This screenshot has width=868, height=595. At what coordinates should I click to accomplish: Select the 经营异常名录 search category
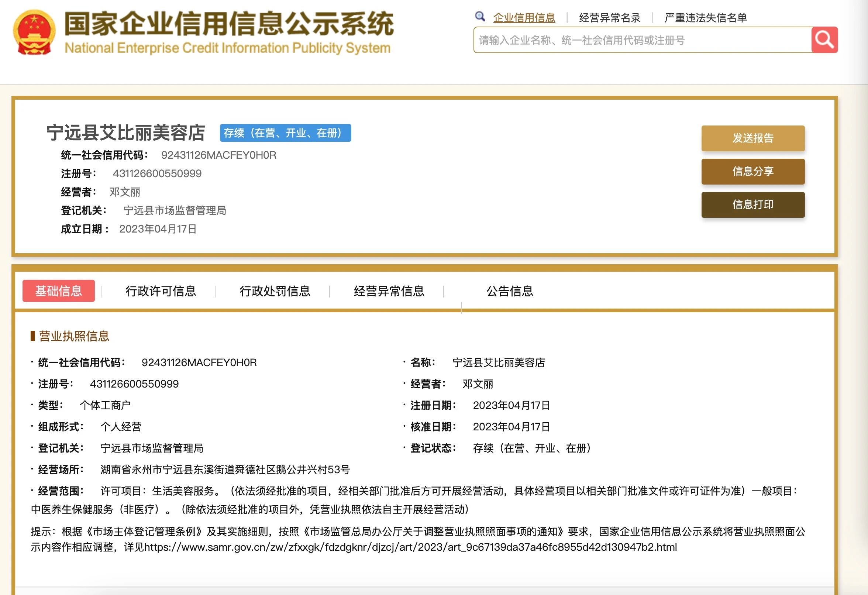click(x=610, y=18)
